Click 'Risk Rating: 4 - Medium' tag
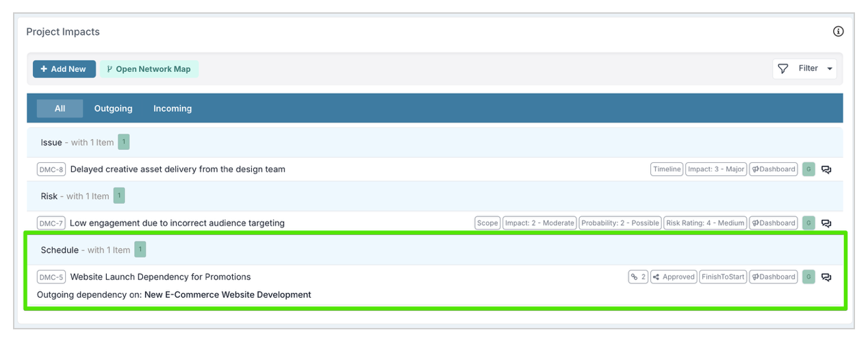This screenshot has width=868, height=341. click(705, 223)
